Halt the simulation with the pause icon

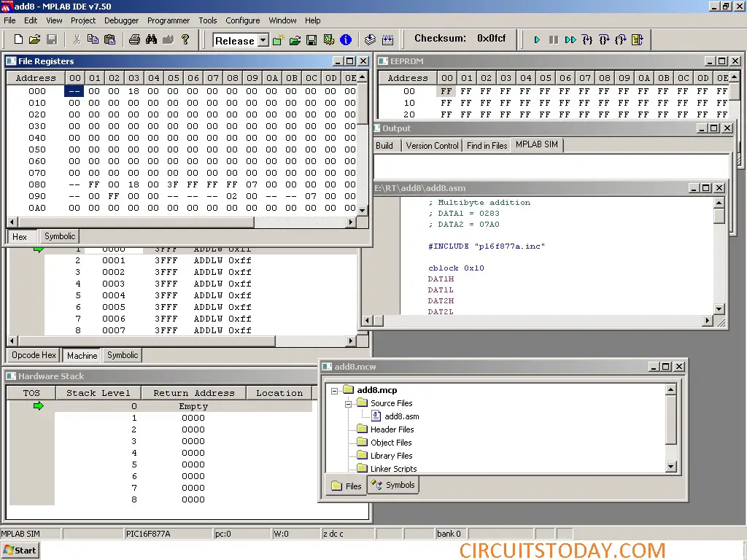(x=554, y=40)
